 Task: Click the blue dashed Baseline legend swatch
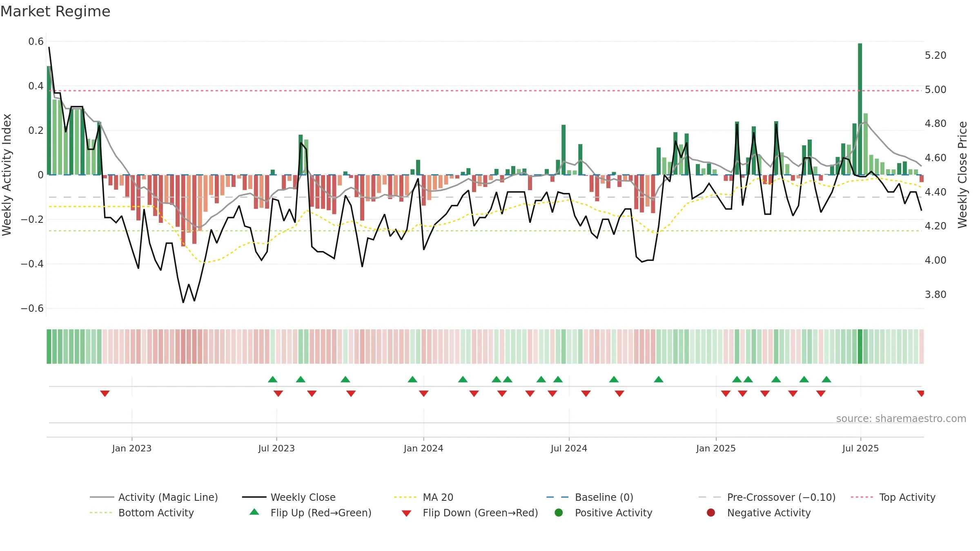[559, 497]
